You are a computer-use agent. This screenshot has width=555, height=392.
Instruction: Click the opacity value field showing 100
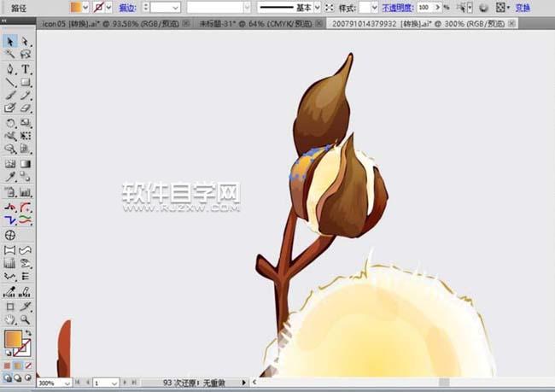(x=425, y=7)
